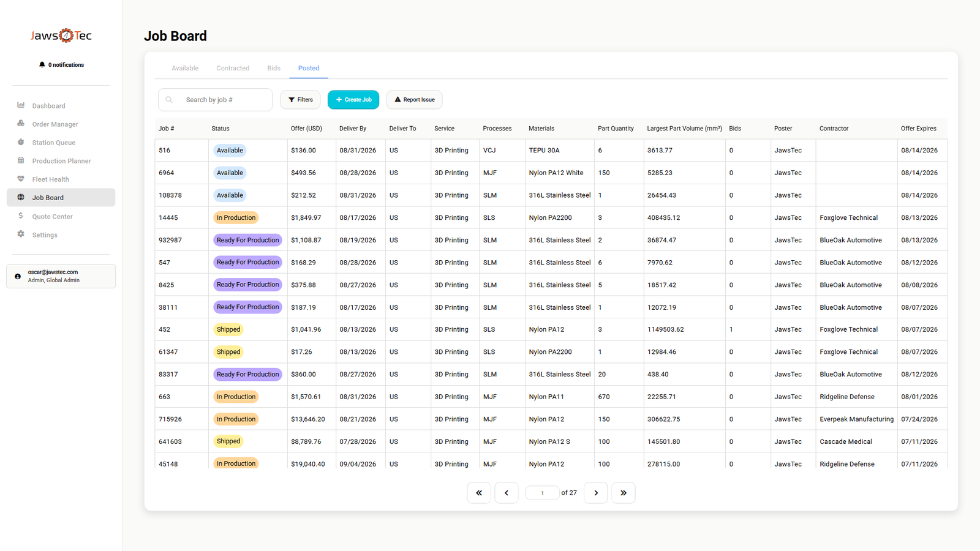The width and height of the screenshot is (980, 551).
Task: Click the Status column header
Action: [221, 129]
